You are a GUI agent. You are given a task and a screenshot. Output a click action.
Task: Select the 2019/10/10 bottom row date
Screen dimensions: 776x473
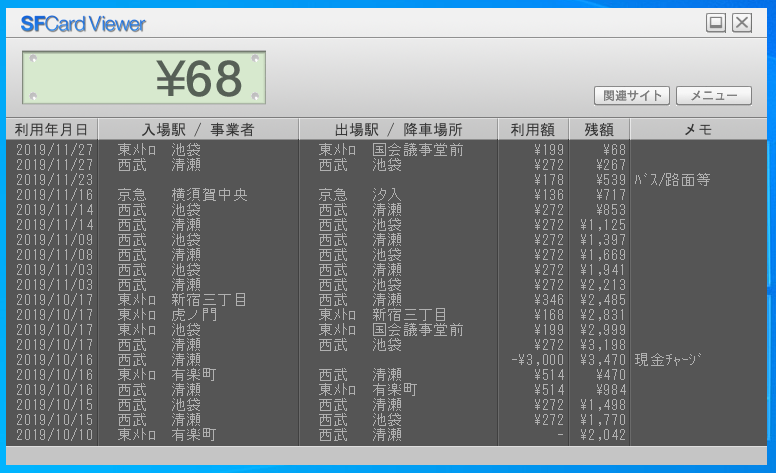coord(54,435)
